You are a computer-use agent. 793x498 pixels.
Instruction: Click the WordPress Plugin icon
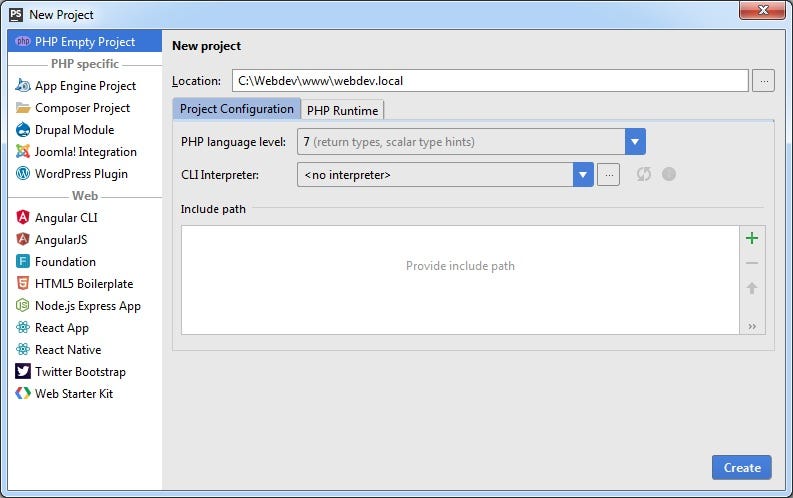(x=23, y=173)
